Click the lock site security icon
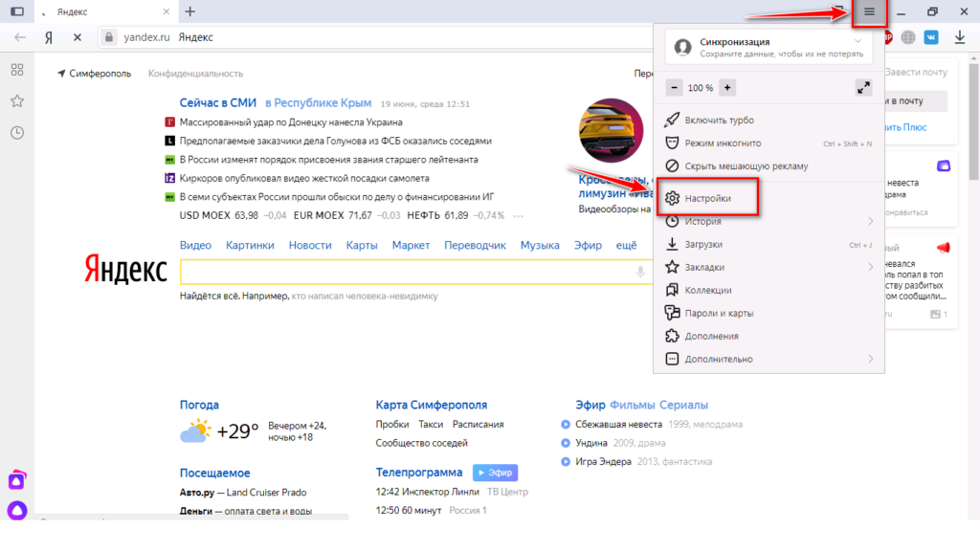This screenshot has height=551, width=980. click(109, 37)
